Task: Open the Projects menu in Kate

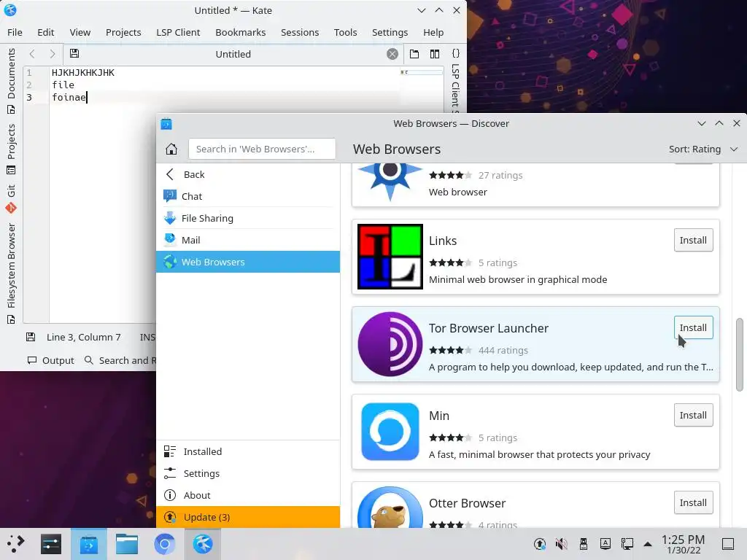Action: tap(123, 32)
